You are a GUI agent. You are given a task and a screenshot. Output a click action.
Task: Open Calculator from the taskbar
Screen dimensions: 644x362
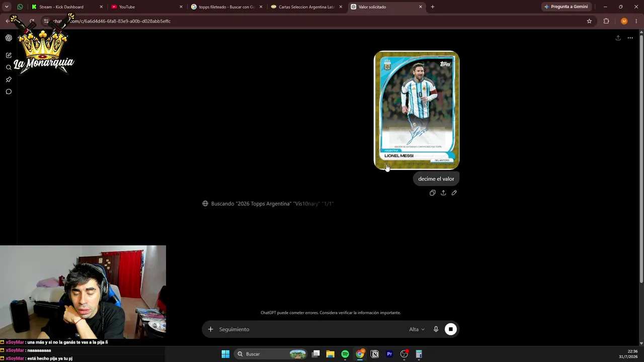tap(419, 354)
